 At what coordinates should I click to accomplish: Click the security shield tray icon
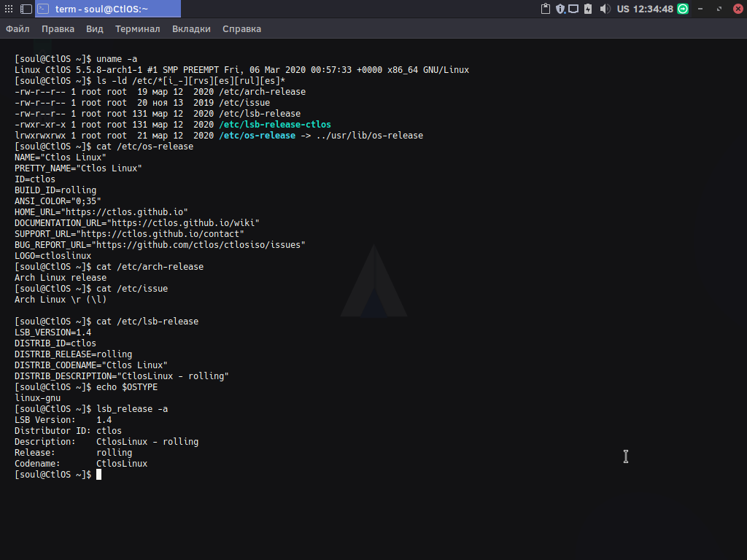click(x=560, y=9)
